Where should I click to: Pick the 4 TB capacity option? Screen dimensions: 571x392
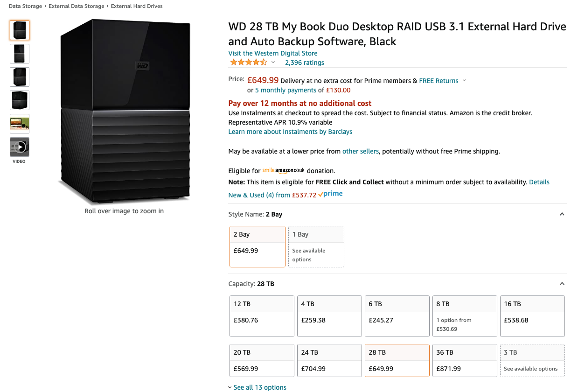tap(329, 316)
